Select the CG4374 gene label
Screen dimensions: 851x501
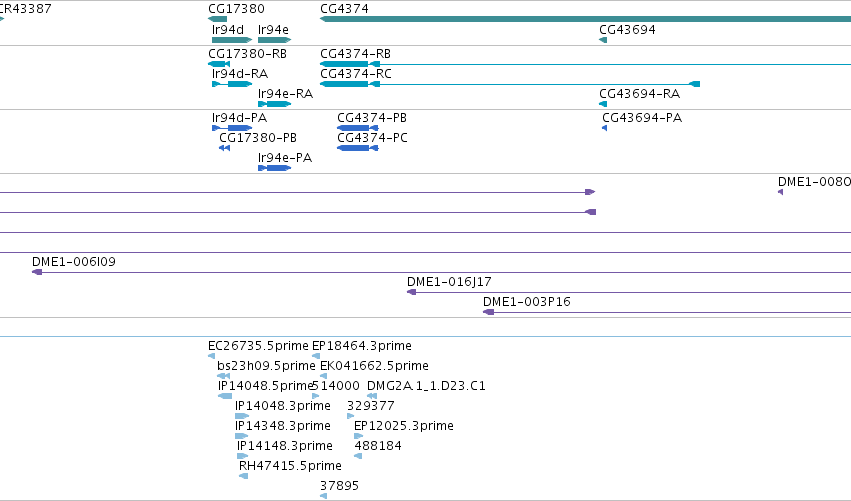[x=344, y=9]
